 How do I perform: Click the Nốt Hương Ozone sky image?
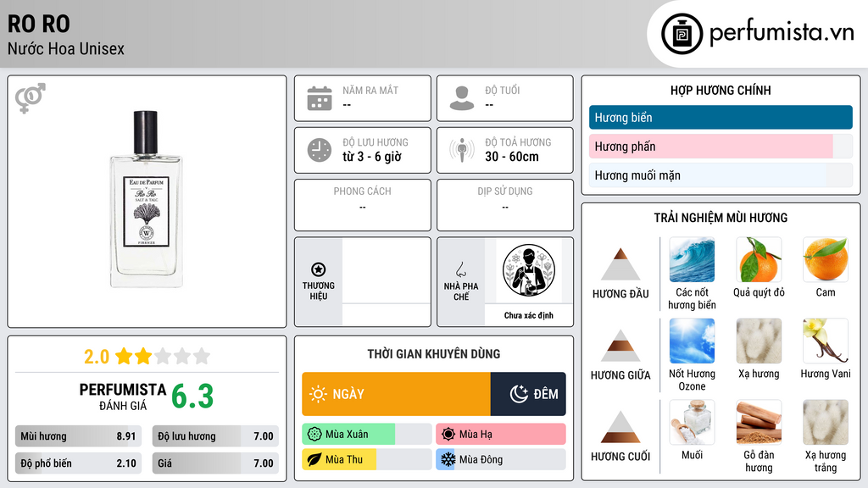point(692,341)
